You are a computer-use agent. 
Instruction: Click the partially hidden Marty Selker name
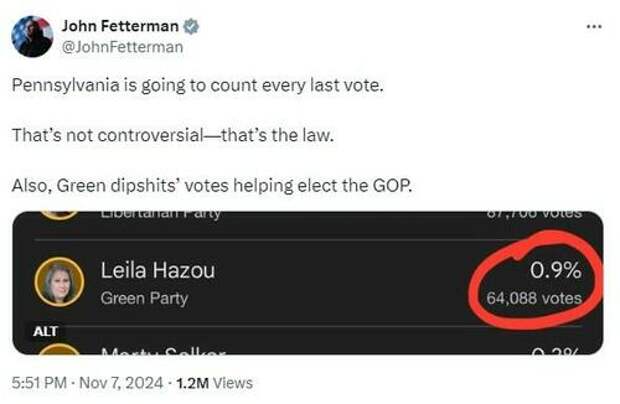click(163, 351)
